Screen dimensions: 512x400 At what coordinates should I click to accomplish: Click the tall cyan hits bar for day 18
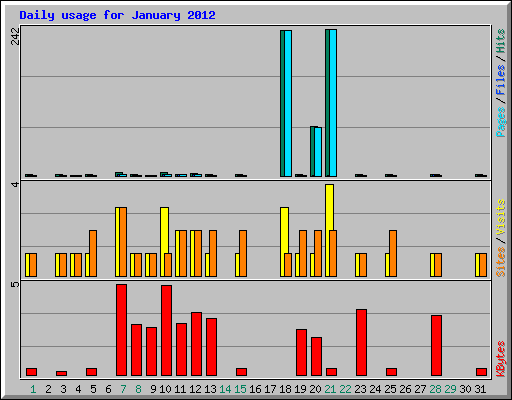click(288, 103)
